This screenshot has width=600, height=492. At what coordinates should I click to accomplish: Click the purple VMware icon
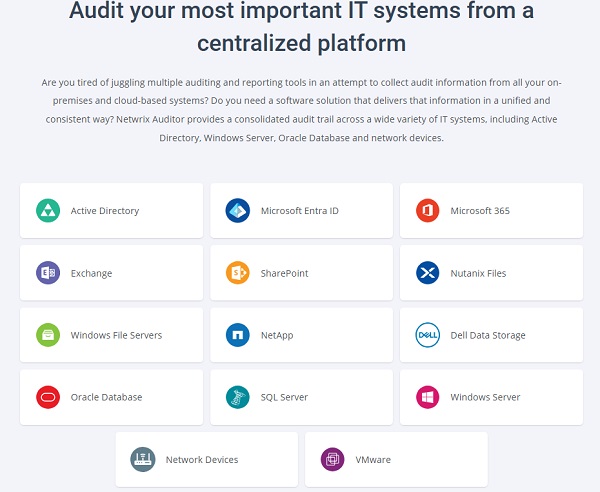[333, 460]
